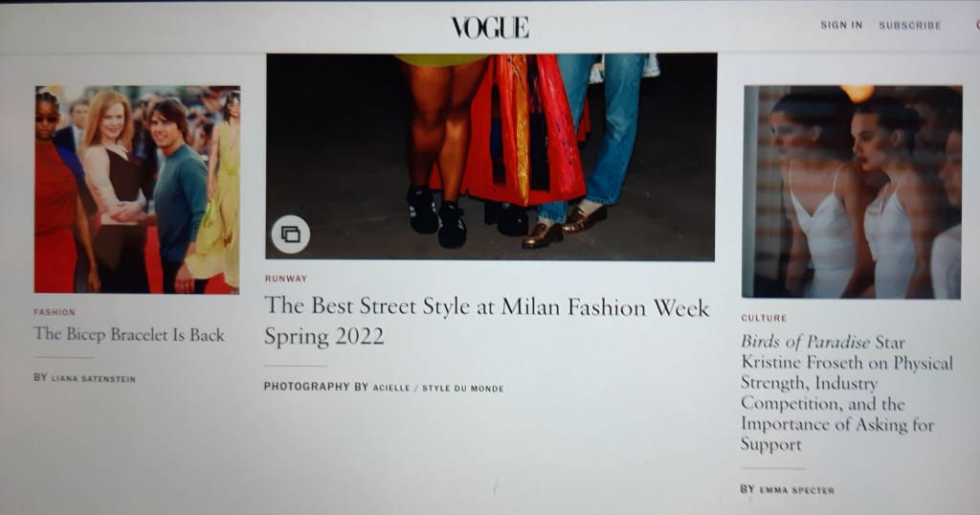
Task: Select Subscribe in the header
Action: [x=909, y=26]
